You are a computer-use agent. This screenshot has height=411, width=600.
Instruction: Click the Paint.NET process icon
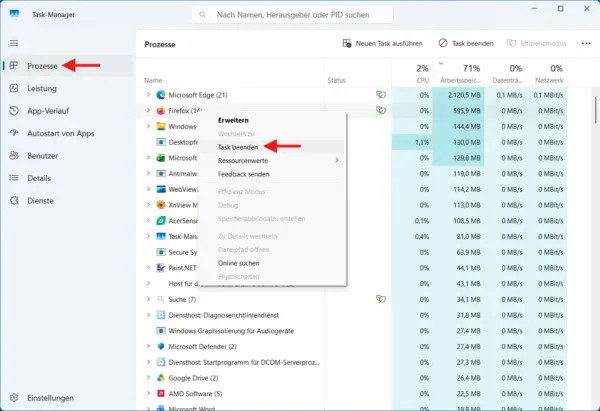click(161, 268)
